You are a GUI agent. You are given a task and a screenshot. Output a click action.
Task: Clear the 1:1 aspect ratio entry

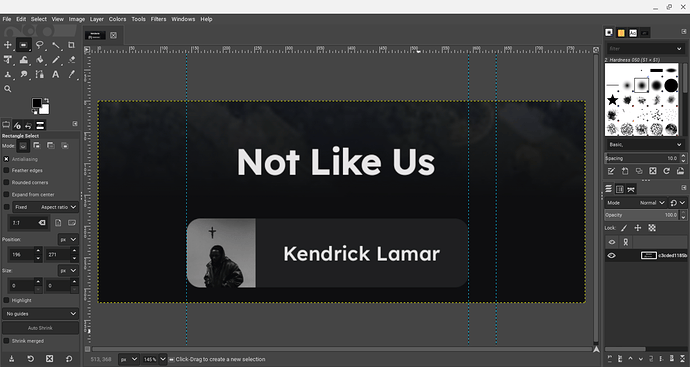click(x=42, y=223)
